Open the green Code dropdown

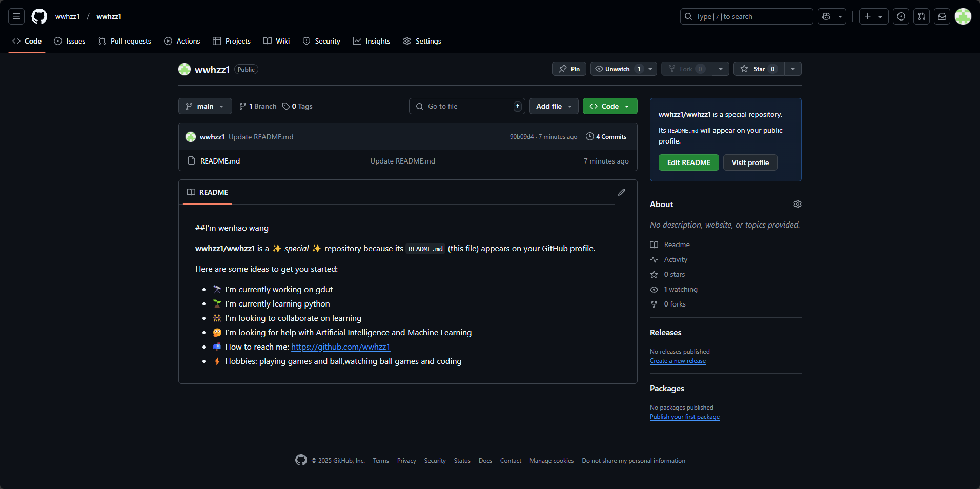610,106
